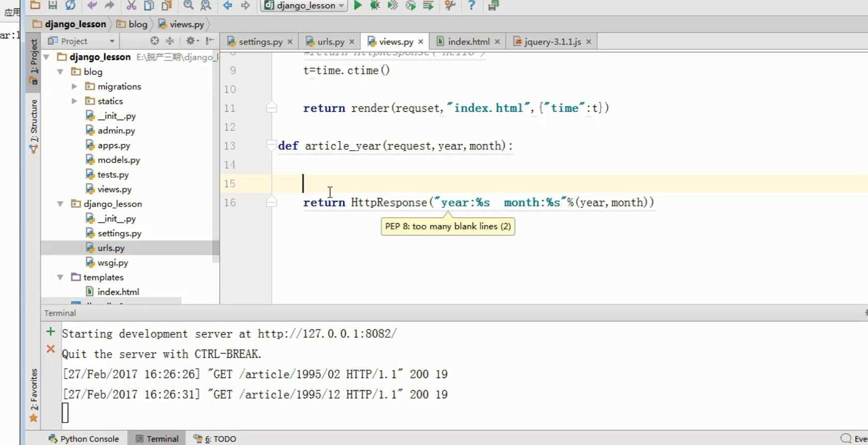Click views.py in the breadcrumb bar
Screen dimensions: 868x445
(181, 24)
